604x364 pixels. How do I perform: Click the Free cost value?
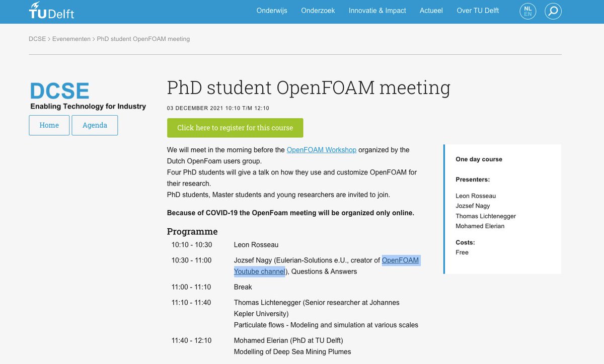tap(462, 252)
